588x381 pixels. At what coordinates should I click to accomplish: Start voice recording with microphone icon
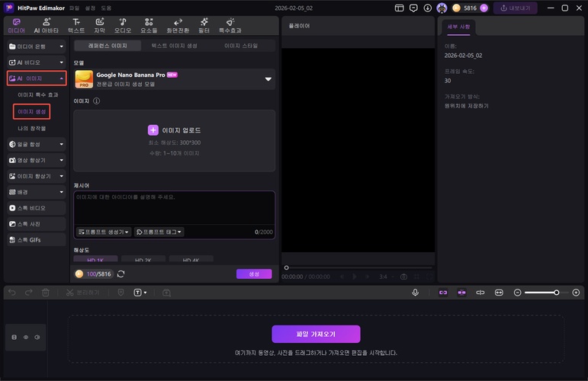pyautogui.click(x=415, y=292)
